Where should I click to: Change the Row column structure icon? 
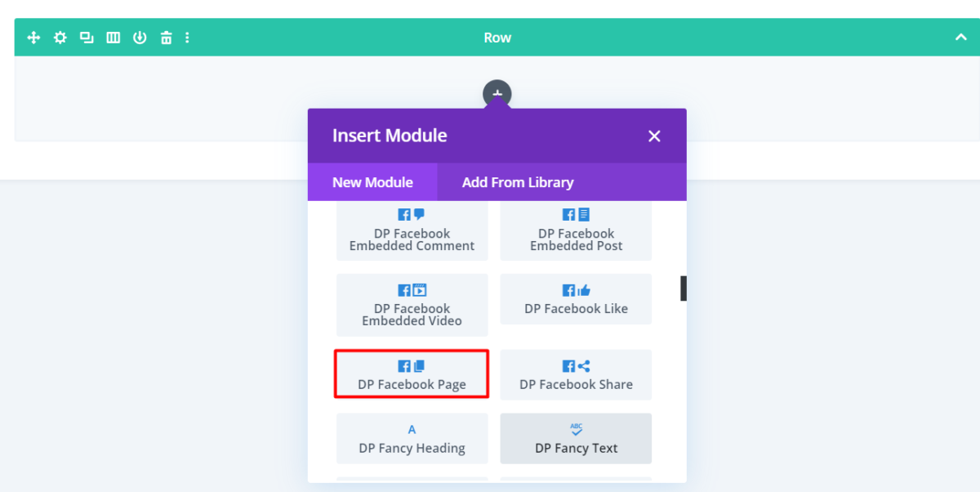coord(112,37)
